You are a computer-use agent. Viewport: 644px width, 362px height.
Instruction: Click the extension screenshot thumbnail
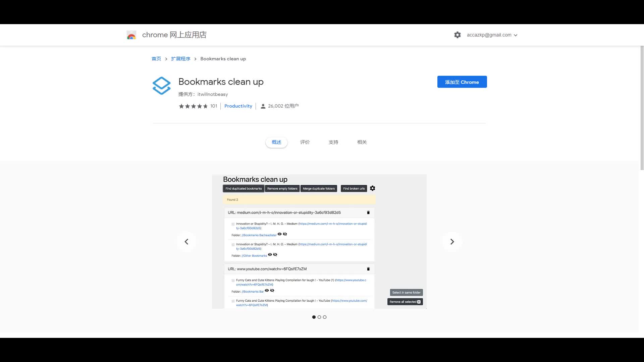pos(319,242)
